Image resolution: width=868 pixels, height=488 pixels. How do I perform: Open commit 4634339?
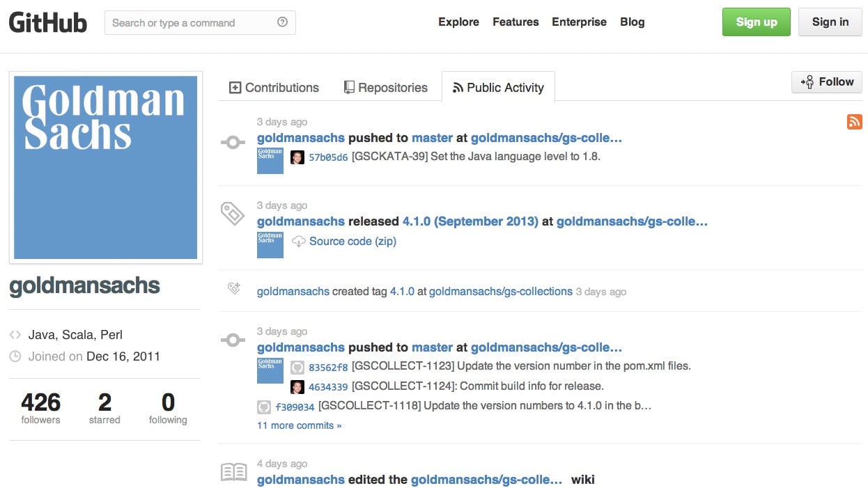tap(328, 387)
